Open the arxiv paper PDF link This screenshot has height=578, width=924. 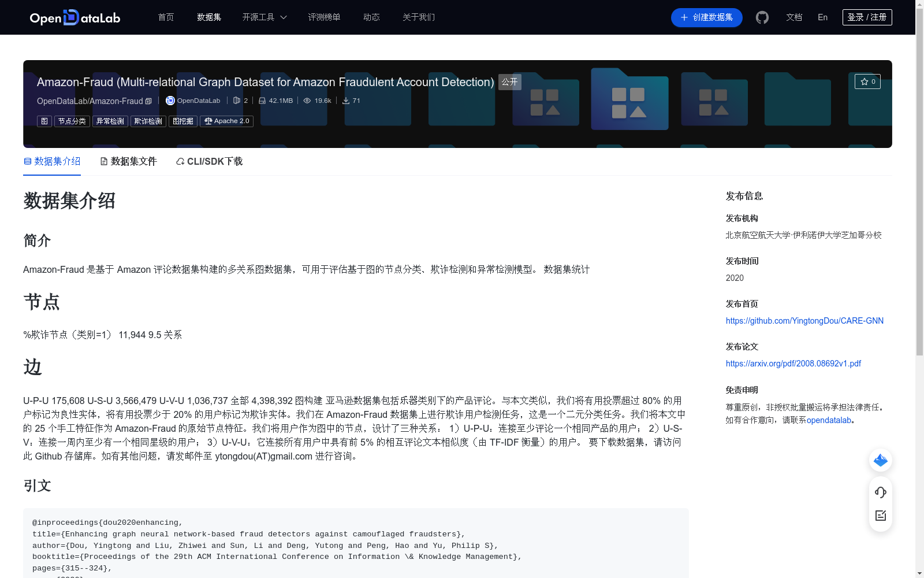[793, 364]
